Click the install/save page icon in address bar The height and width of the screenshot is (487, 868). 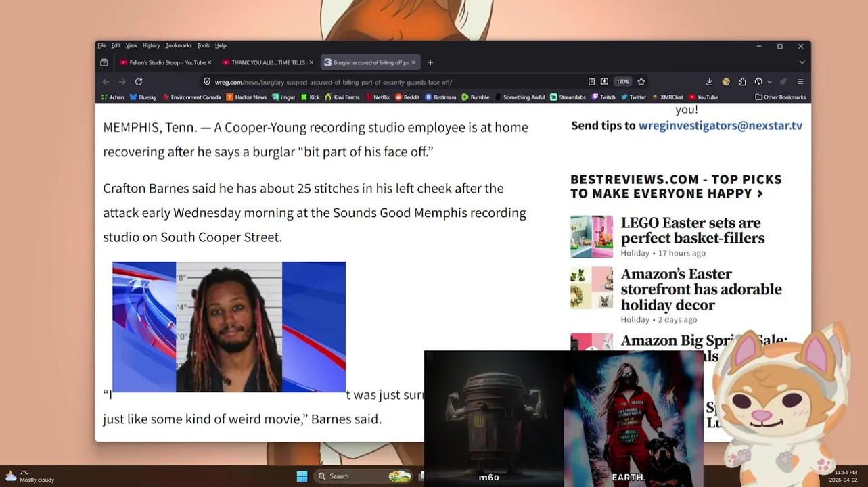tap(604, 82)
